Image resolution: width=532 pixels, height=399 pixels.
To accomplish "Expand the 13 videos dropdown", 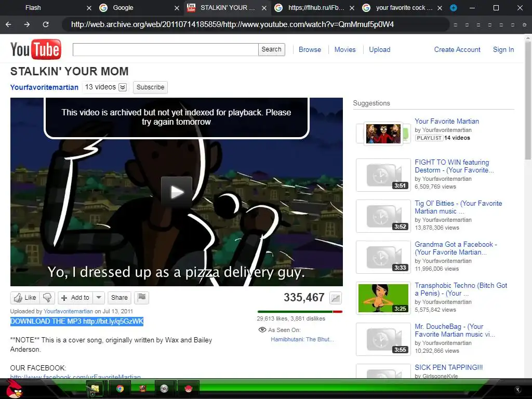I will [x=123, y=87].
